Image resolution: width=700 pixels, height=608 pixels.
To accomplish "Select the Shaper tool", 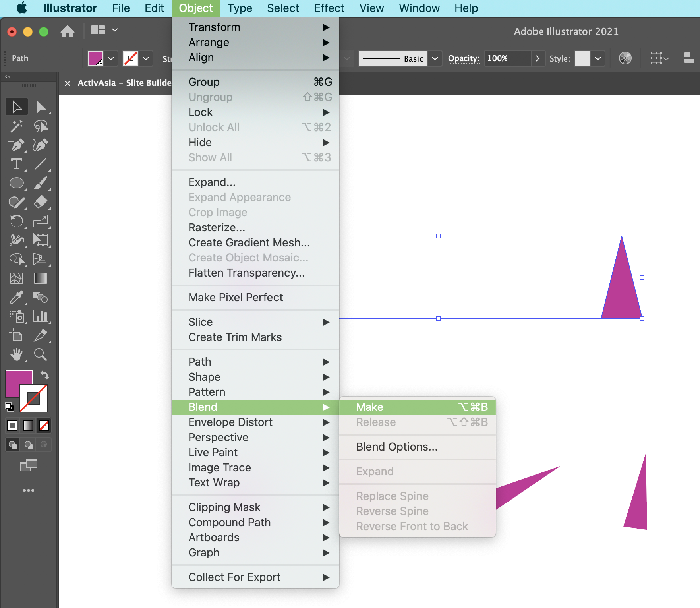I will [x=17, y=202].
